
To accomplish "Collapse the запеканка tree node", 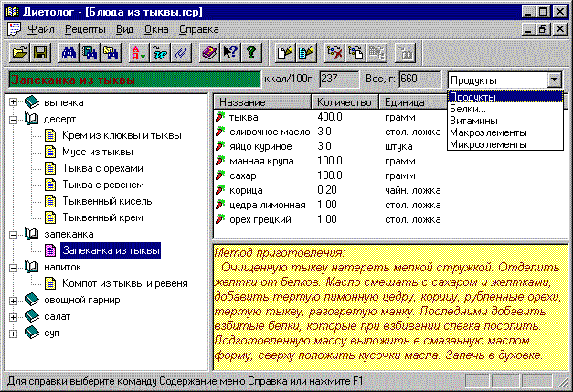I will pyautogui.click(x=13, y=235).
